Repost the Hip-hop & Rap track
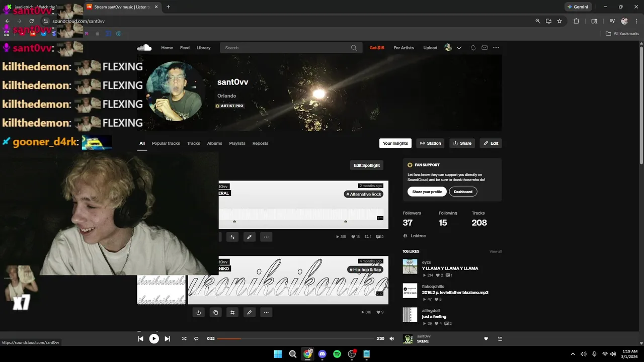Image resolution: width=644 pixels, height=362 pixels. point(232,312)
